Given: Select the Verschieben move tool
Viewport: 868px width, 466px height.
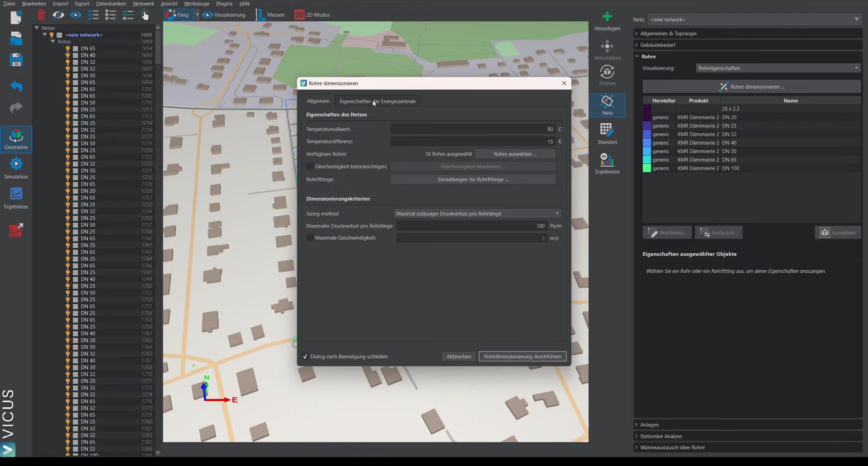Looking at the screenshot, I should click(x=607, y=50).
